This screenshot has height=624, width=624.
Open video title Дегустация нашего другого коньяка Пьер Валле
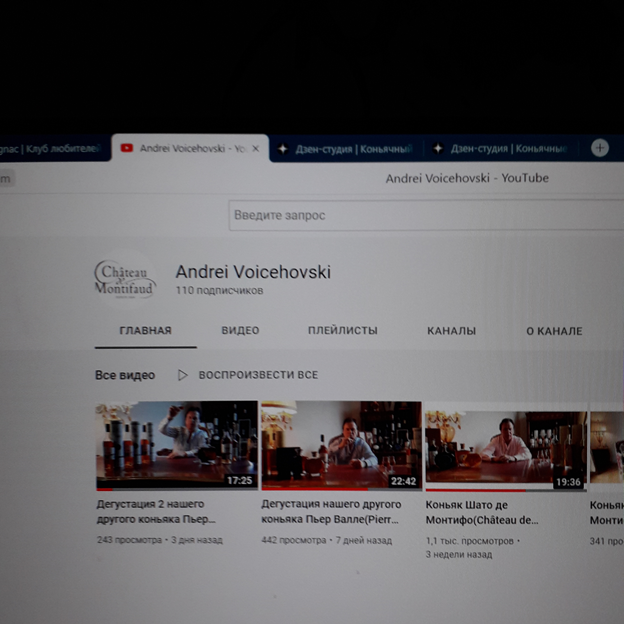[331, 512]
